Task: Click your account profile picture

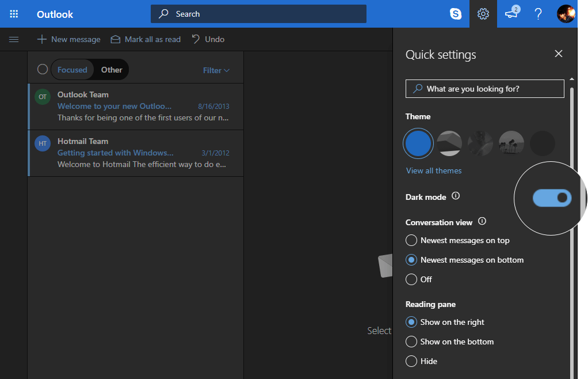Action: click(x=566, y=14)
